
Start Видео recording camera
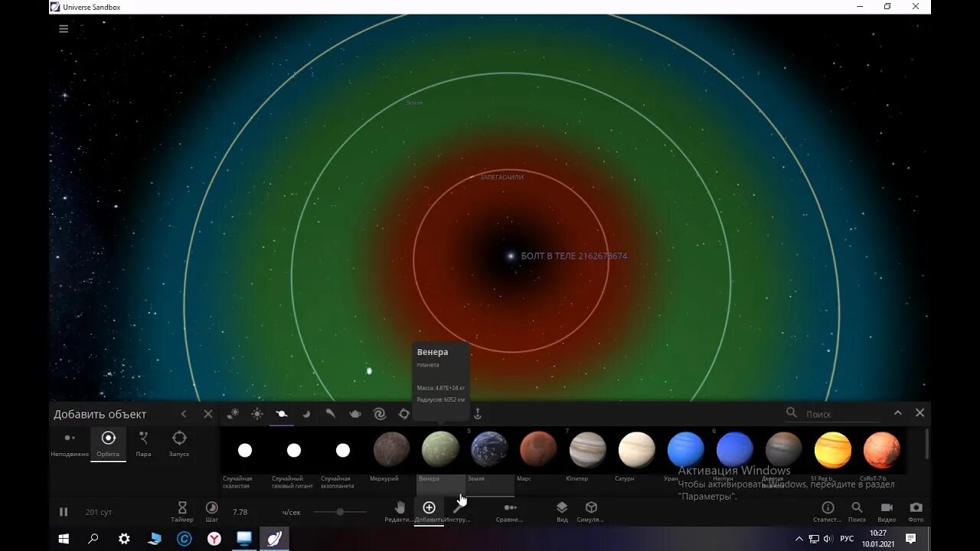tap(887, 511)
